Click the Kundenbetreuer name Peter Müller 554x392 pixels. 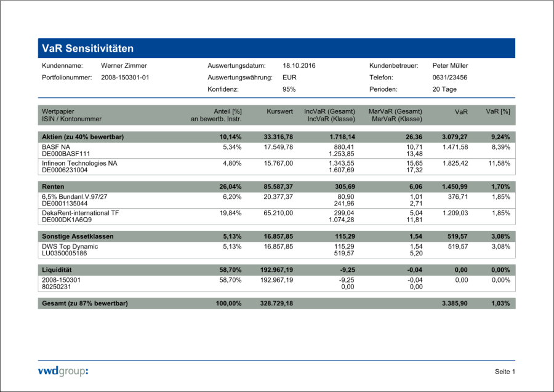[450, 66]
